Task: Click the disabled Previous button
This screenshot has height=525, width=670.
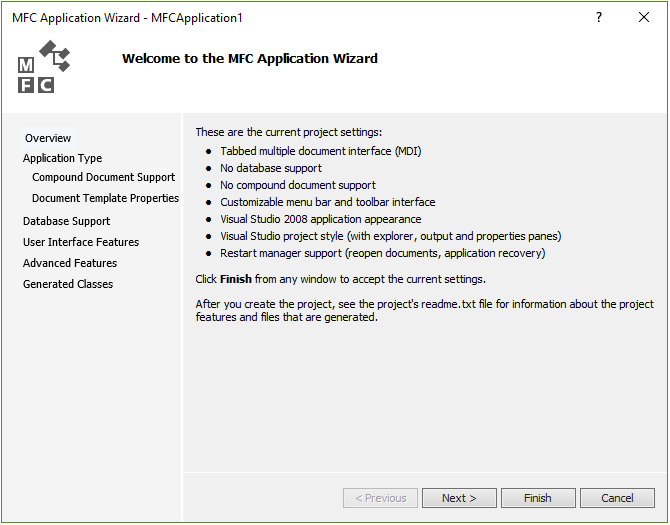Action: tap(380, 498)
